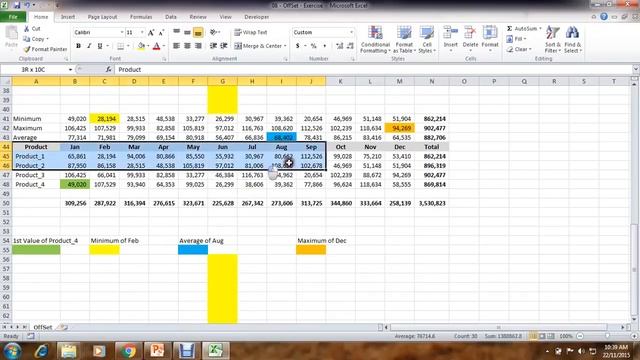Open the File Explorer folder on taskbar

point(69,351)
